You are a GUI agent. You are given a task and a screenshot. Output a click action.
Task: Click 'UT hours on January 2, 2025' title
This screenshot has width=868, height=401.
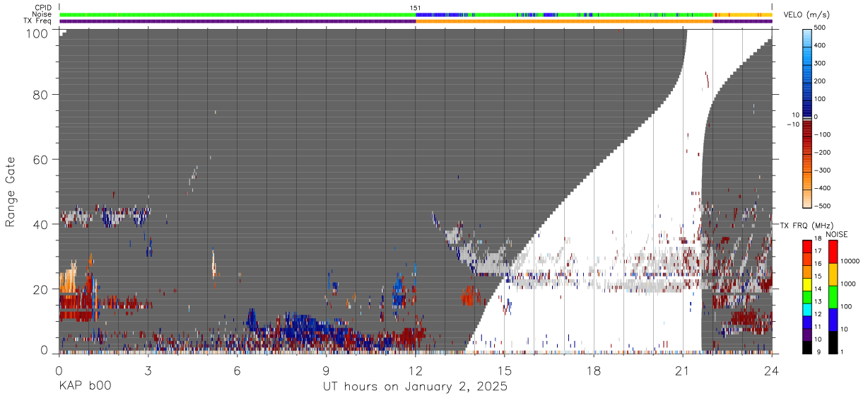tap(415, 387)
